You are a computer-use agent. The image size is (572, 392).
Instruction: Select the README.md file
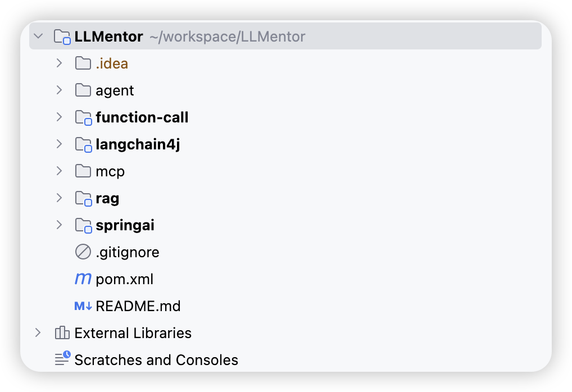coord(138,306)
